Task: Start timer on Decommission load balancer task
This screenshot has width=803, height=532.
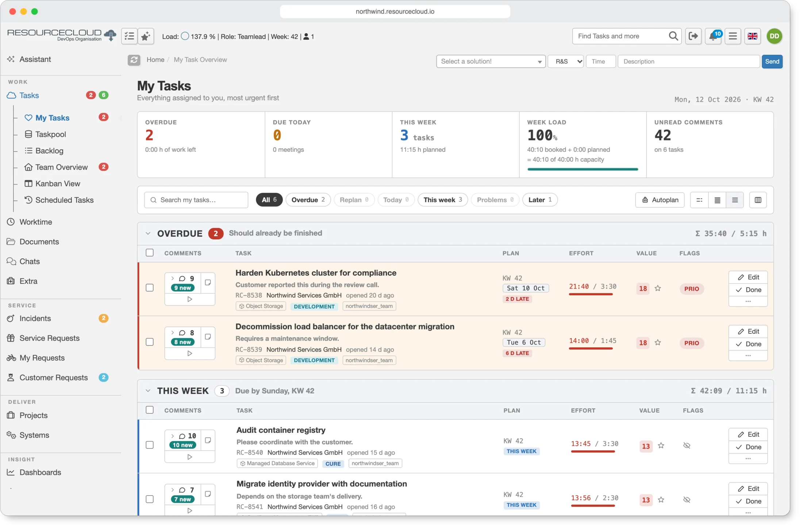Action: coord(190,353)
